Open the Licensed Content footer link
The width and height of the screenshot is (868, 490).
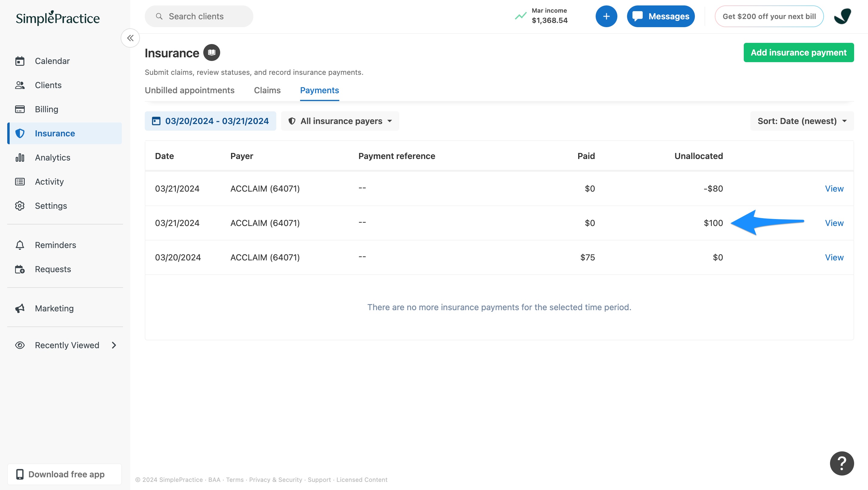(x=362, y=479)
